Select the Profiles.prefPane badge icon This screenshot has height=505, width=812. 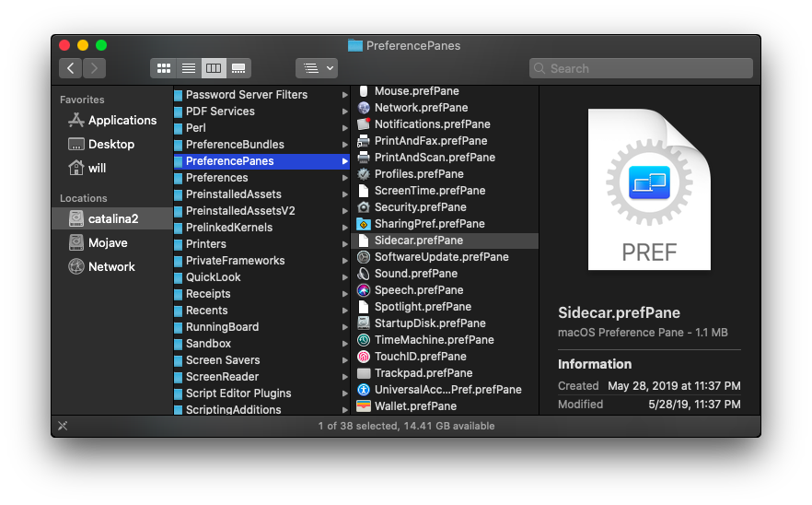tap(364, 174)
